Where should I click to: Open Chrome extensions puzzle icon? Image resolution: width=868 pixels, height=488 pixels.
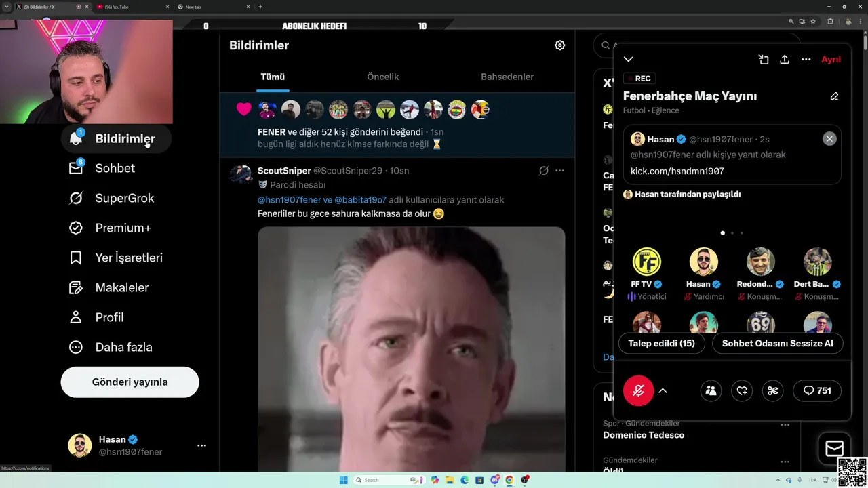tap(830, 21)
